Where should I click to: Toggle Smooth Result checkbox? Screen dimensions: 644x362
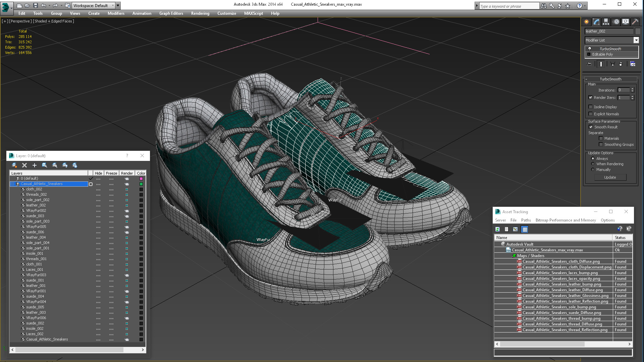(x=591, y=127)
